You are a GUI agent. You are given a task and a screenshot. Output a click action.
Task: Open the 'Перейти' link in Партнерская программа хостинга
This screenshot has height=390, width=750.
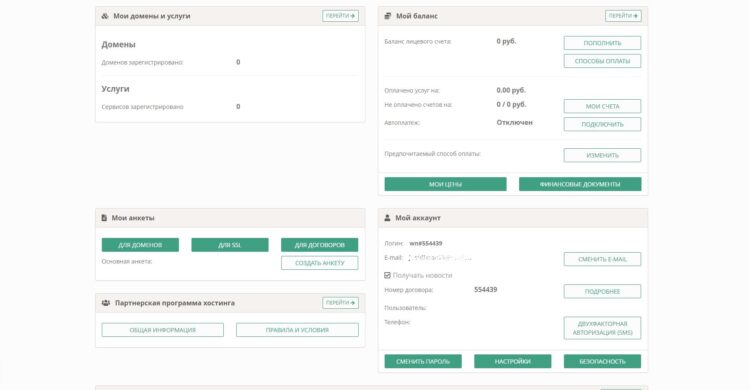coord(340,303)
